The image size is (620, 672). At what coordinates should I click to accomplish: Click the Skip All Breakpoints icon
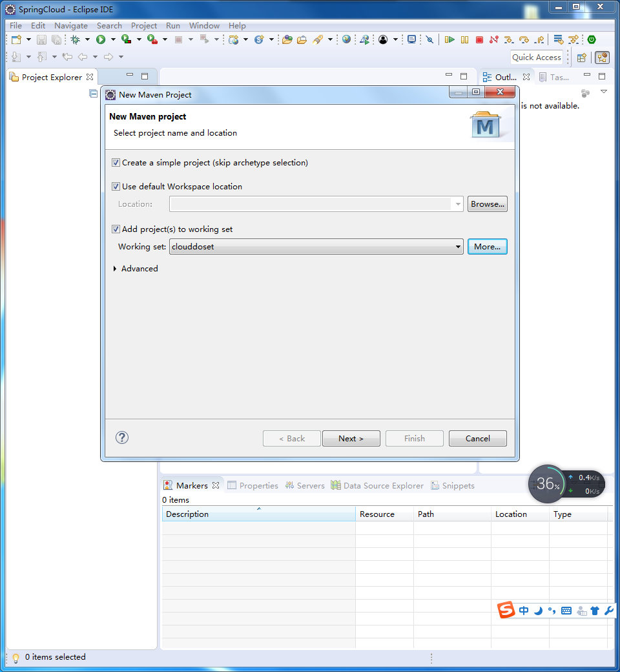pyautogui.click(x=429, y=40)
